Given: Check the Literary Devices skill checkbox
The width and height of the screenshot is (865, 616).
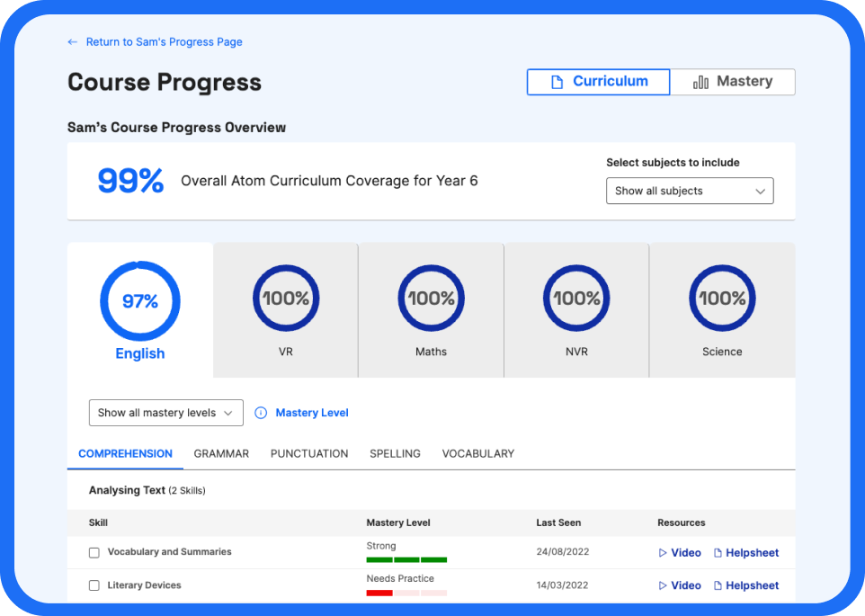Looking at the screenshot, I should [x=94, y=585].
